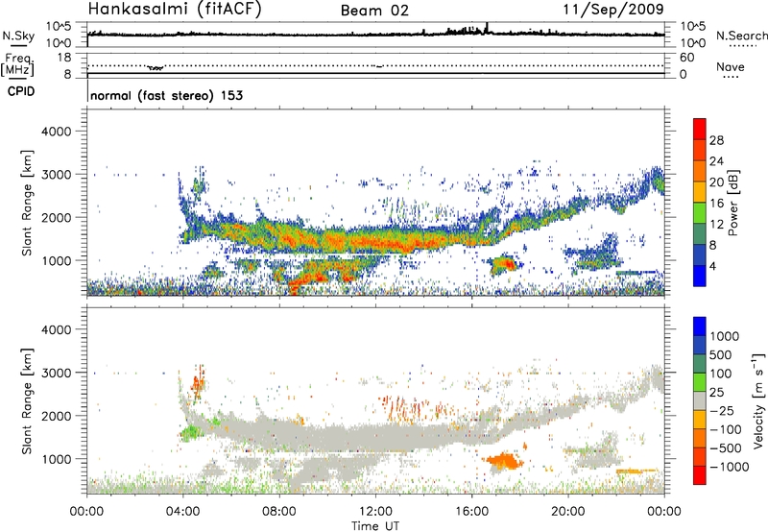Click the orange velocity patch near 17:00

503,461
